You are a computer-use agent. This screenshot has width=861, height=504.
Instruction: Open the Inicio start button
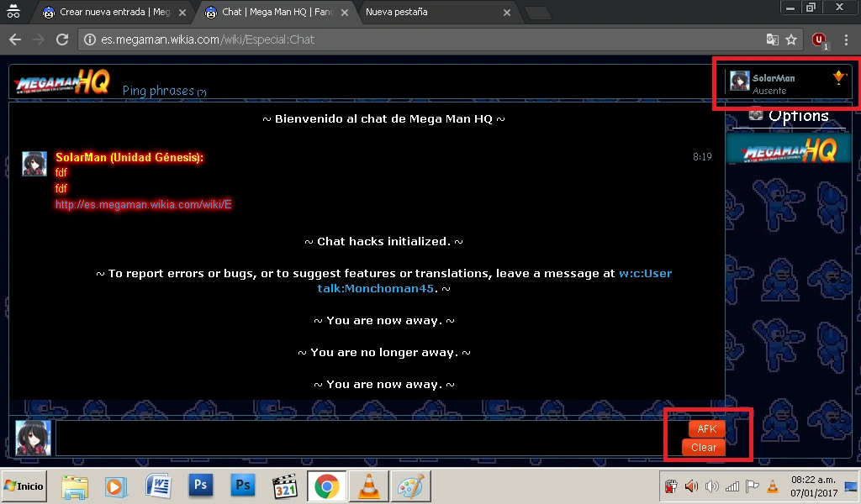coord(24,486)
